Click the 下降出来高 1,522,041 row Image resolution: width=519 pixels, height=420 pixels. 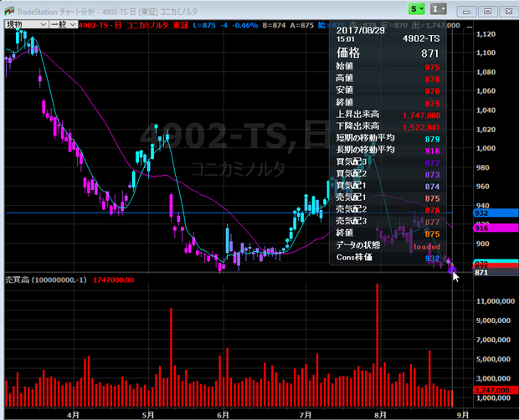click(x=388, y=126)
